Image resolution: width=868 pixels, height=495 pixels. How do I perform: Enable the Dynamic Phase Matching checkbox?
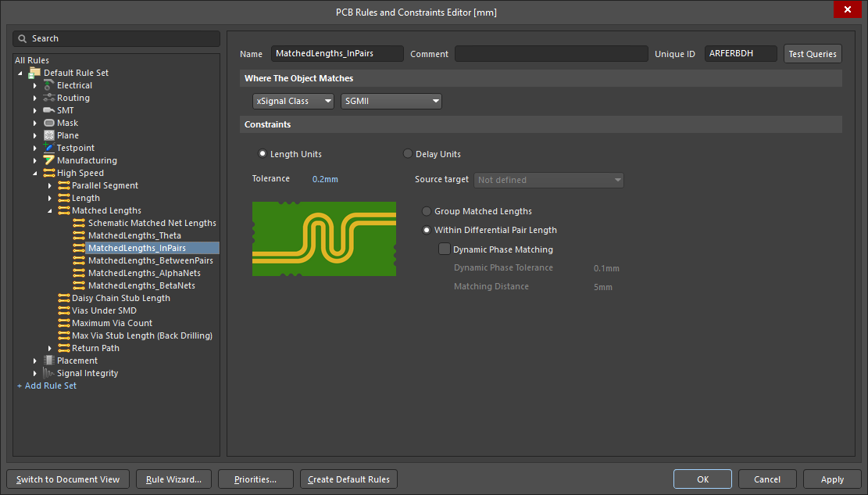444,249
